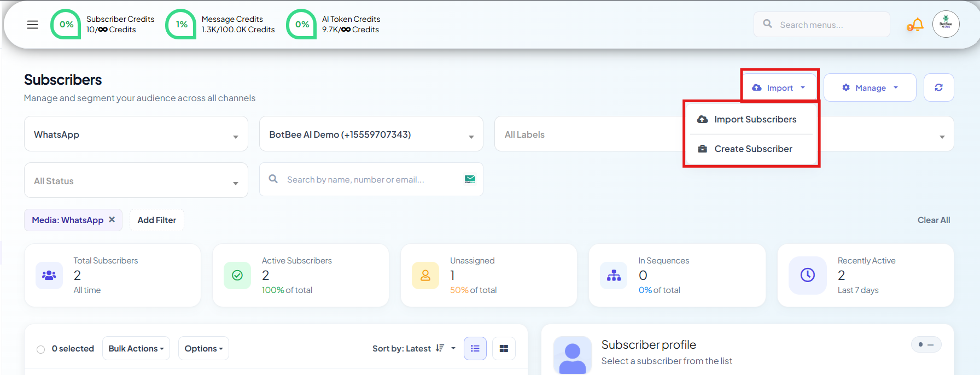The width and height of the screenshot is (980, 375).
Task: Toggle the sort direction icon
Action: click(440, 348)
